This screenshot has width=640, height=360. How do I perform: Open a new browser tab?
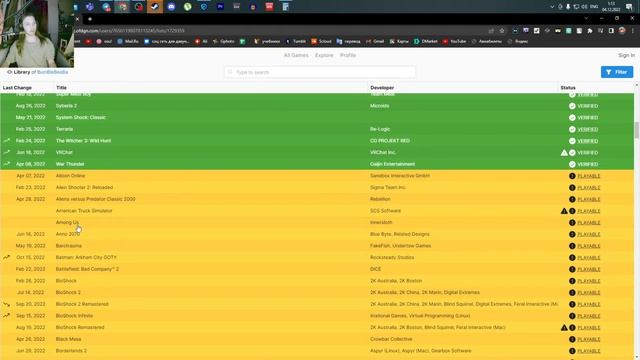click(90, 19)
